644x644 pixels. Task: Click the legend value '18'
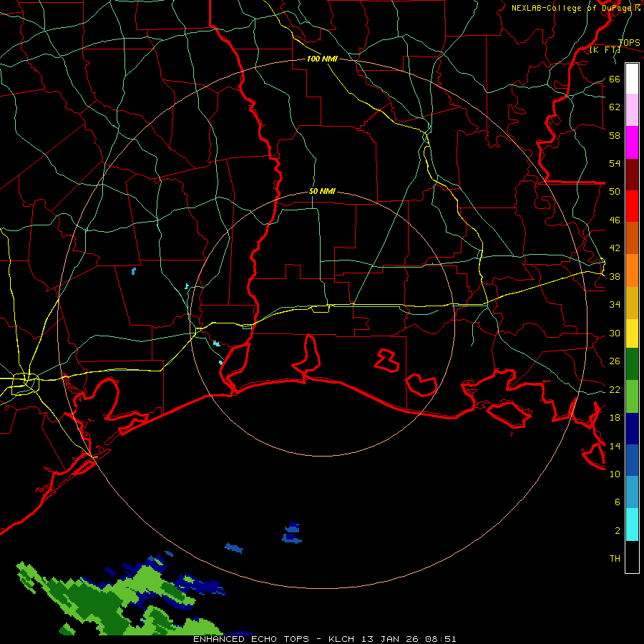click(x=615, y=418)
